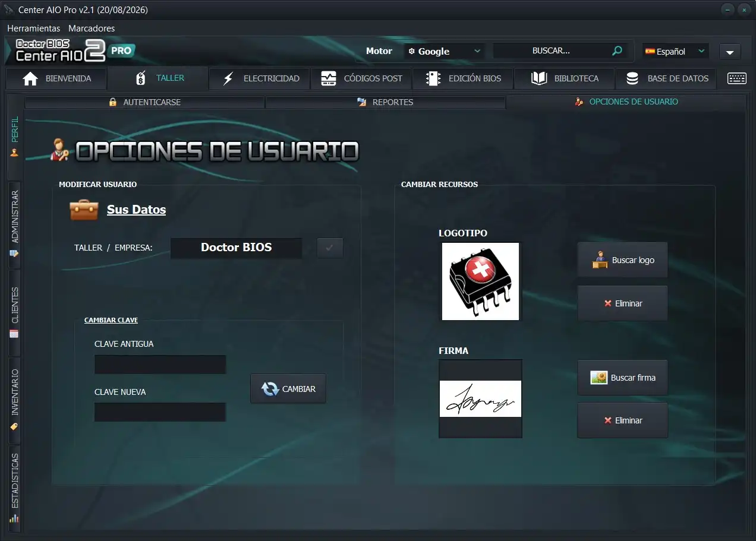Screen dimensions: 756x541
Task: Click Eliminar under Buscar logo
Action: coord(622,303)
